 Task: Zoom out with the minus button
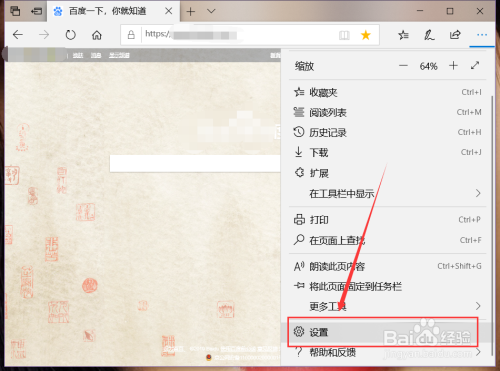403,66
